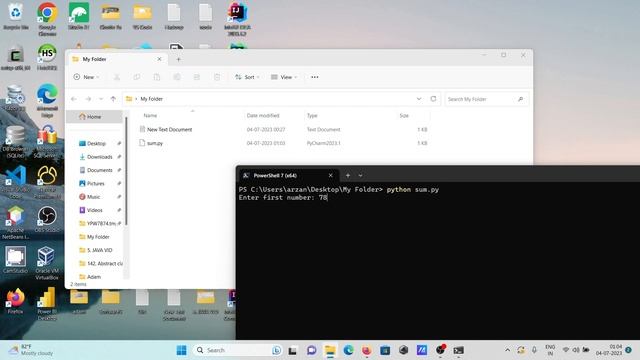The height and width of the screenshot is (360, 640).
Task: Open CamStudio desktop shortcut
Action: (15, 260)
